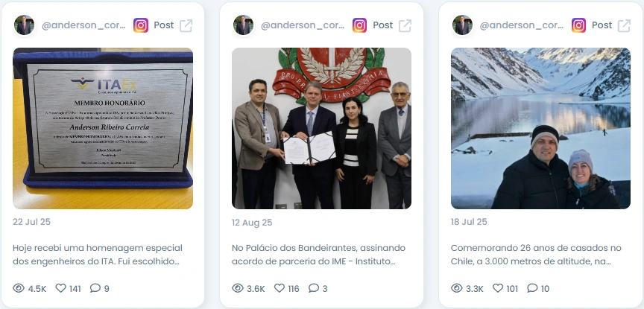Open external link on the ITAEx plaque post
Viewport: 644px width, 309px height.
pos(186,25)
